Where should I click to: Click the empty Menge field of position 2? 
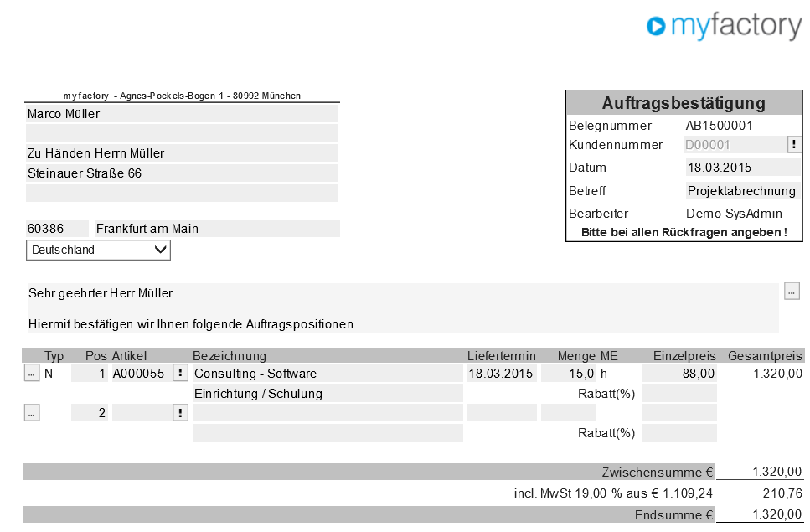click(x=568, y=413)
